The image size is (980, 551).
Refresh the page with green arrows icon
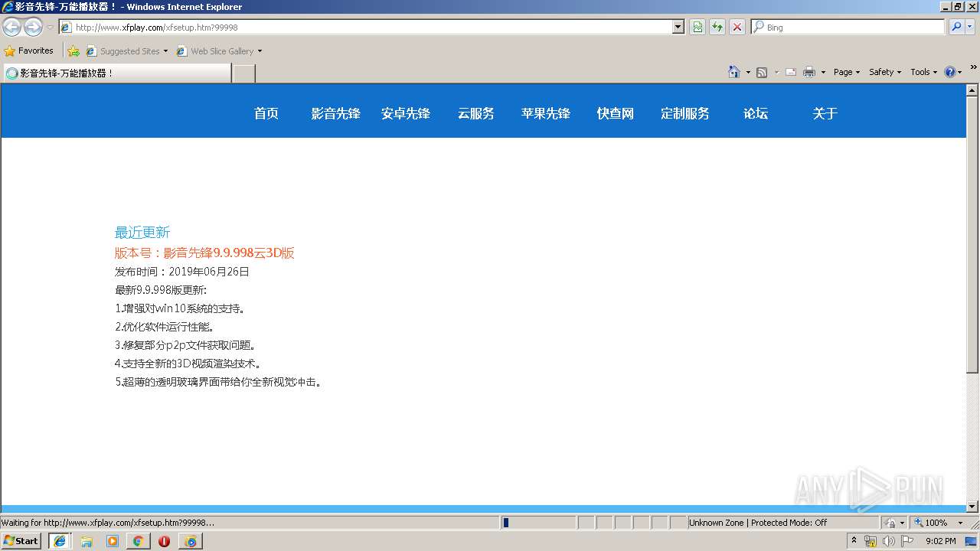pyautogui.click(x=717, y=27)
